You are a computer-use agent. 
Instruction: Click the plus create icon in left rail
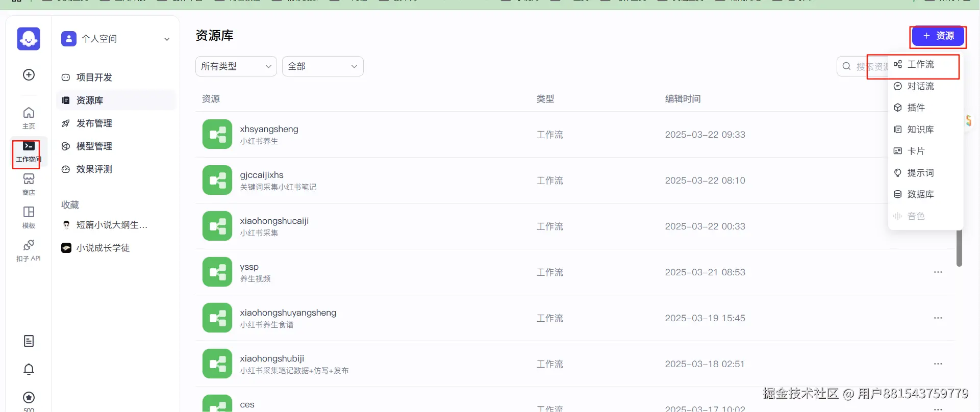(x=29, y=75)
